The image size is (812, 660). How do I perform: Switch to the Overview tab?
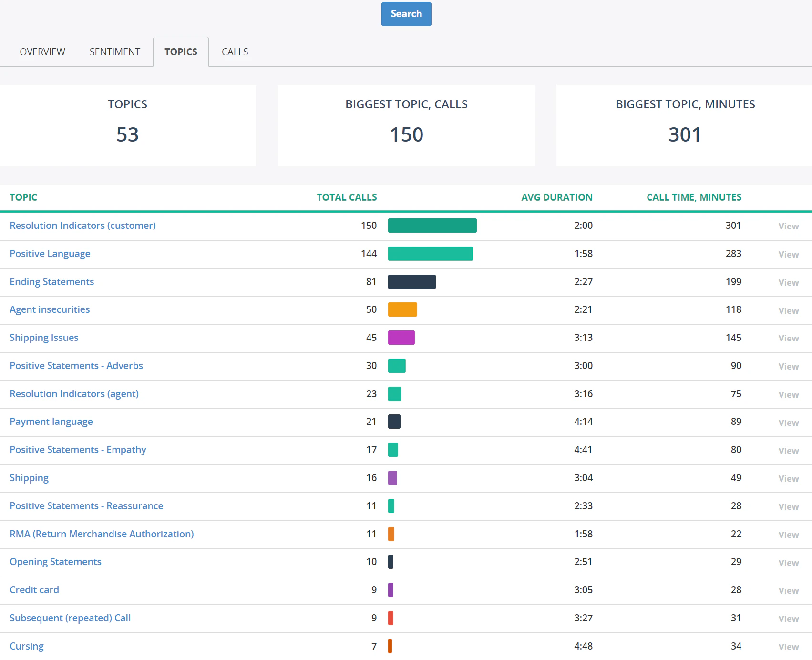42,52
